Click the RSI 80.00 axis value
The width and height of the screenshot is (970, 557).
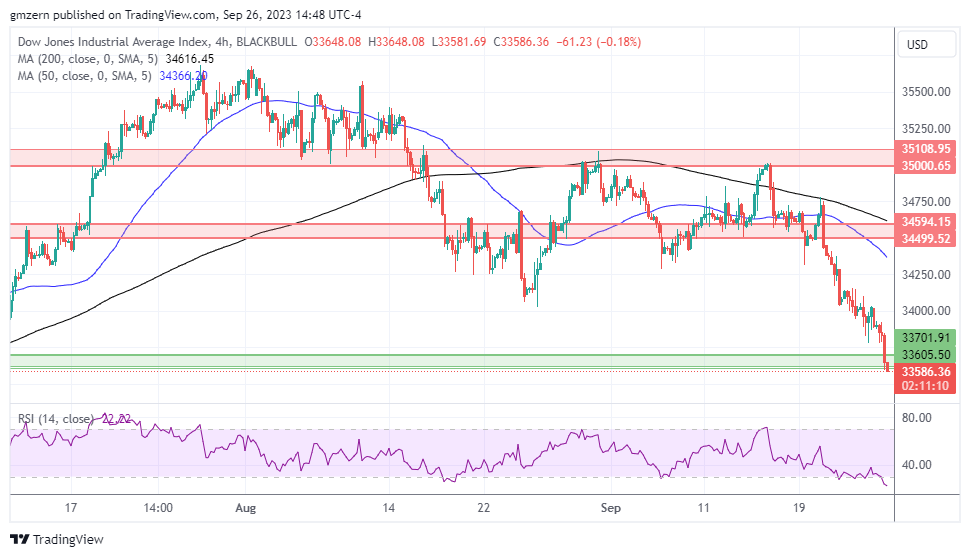(x=916, y=418)
